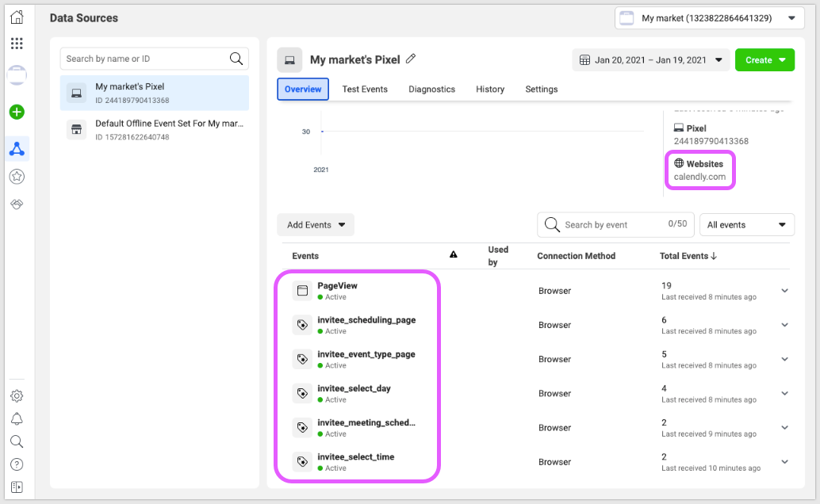Click the globe icon beside Websites

click(679, 163)
